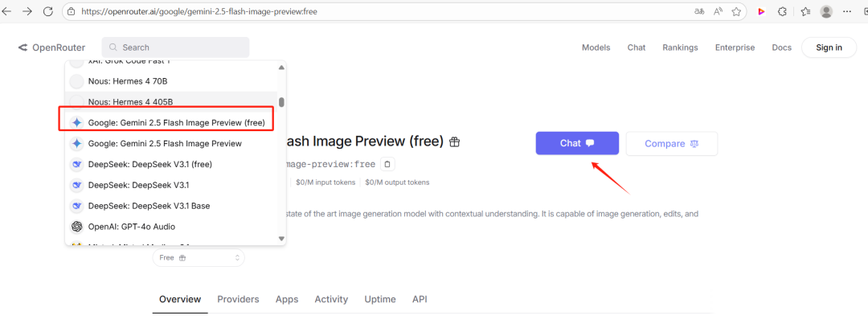Open Rankings in the top navigation
The height and width of the screenshot is (332, 868).
coord(680,47)
